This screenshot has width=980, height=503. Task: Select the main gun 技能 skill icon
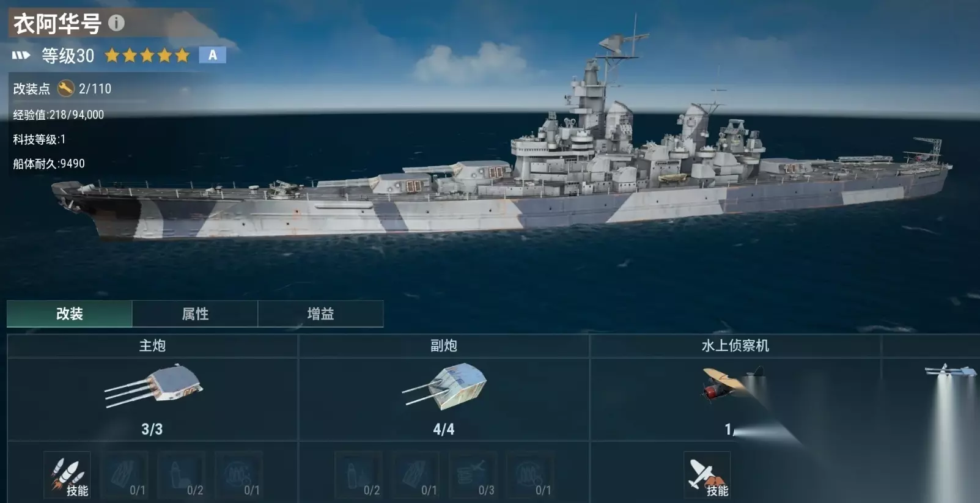point(67,475)
